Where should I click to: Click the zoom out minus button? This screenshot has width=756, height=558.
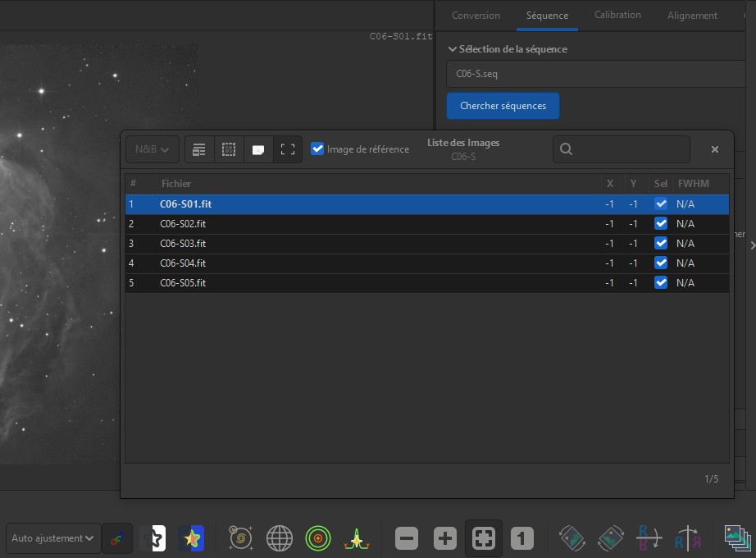click(407, 538)
